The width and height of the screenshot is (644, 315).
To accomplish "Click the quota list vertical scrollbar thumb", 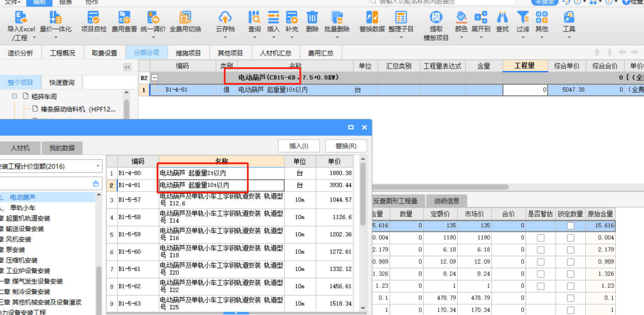I will point(363,194).
